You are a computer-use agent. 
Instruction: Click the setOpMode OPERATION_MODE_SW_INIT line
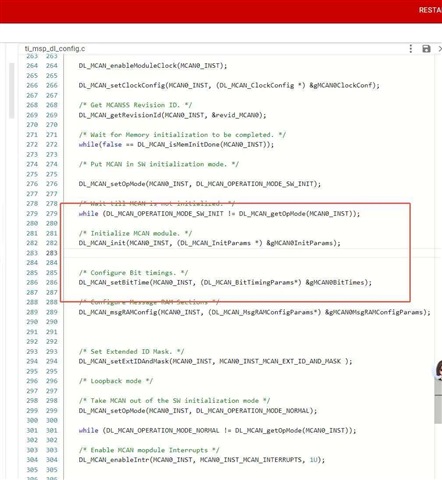(x=200, y=184)
